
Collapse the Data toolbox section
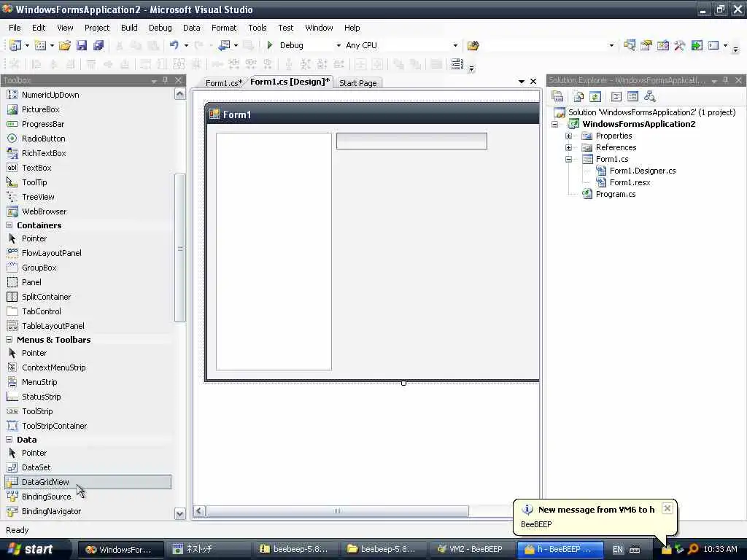tap(9, 440)
